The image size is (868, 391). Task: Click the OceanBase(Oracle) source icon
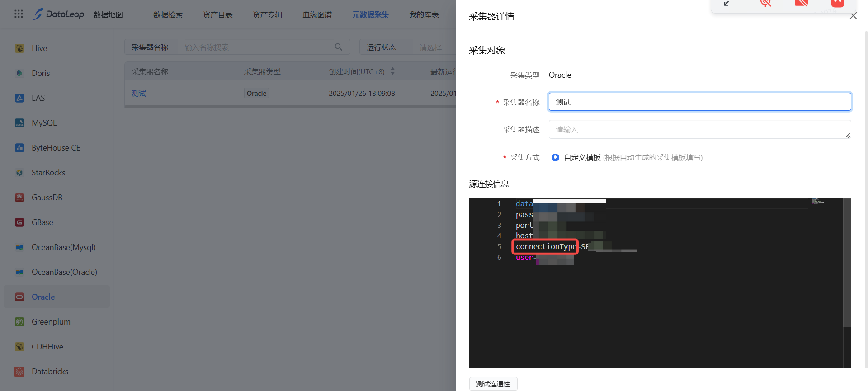point(19,272)
